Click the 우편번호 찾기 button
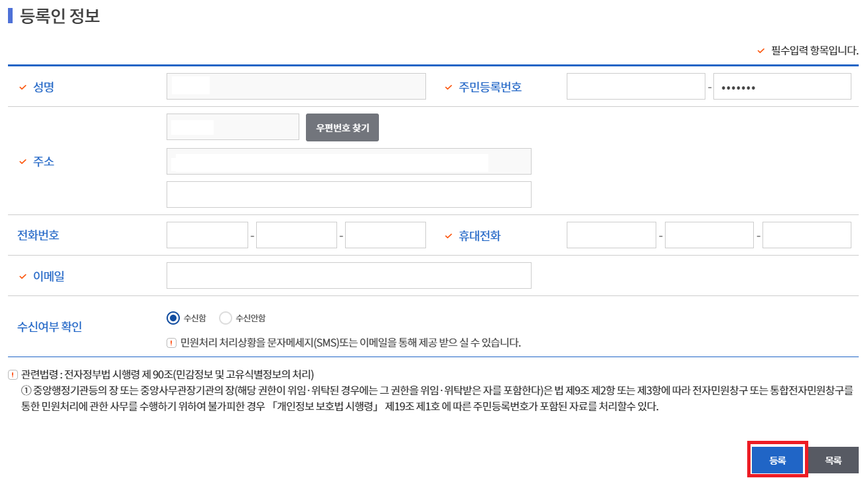The width and height of the screenshot is (868, 478). [342, 127]
